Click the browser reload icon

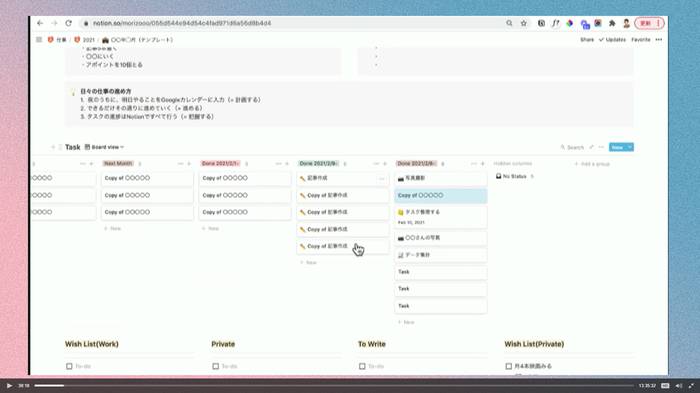[x=68, y=23]
